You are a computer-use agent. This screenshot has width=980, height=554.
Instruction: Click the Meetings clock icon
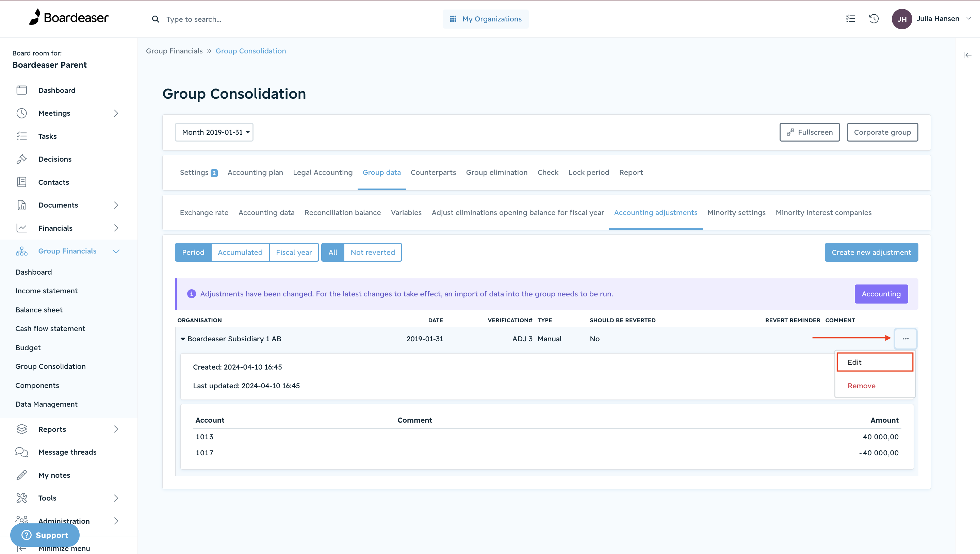click(22, 113)
